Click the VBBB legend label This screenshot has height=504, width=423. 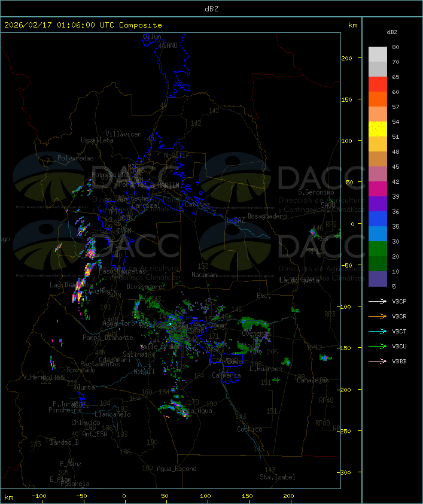[x=399, y=362]
